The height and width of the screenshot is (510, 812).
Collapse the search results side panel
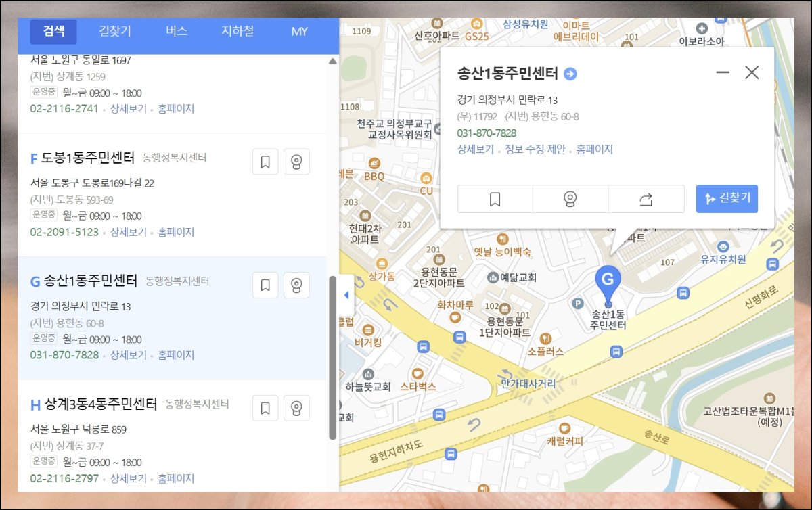346,295
